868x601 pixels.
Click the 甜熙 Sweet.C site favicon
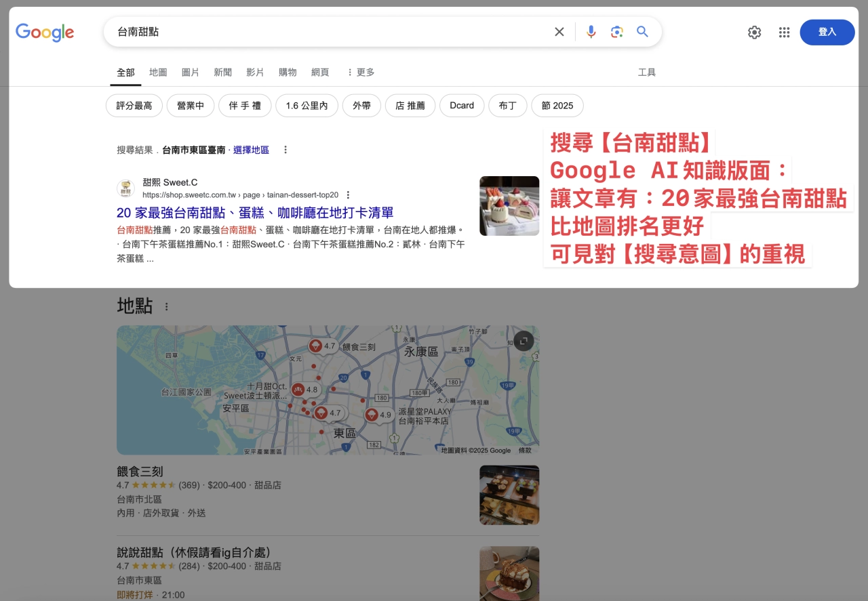(x=125, y=188)
